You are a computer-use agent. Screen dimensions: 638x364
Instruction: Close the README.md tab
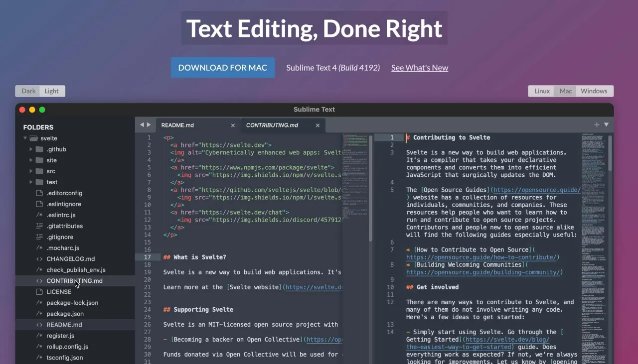pos(233,125)
